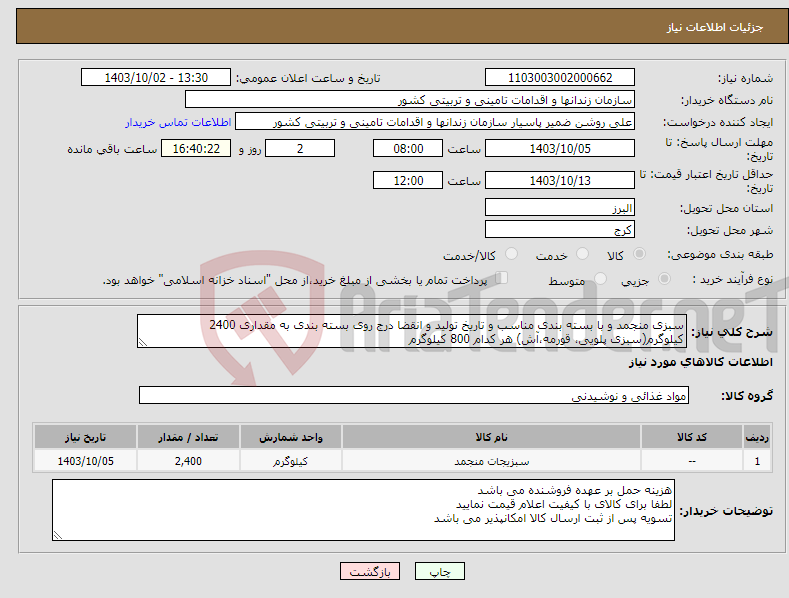Click the نام کالا column header
789x598 pixels.
pyautogui.click(x=491, y=437)
